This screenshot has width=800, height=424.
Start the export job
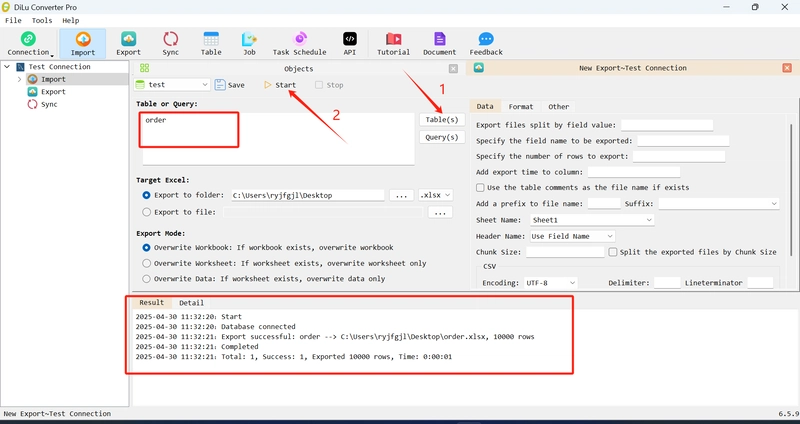click(280, 85)
